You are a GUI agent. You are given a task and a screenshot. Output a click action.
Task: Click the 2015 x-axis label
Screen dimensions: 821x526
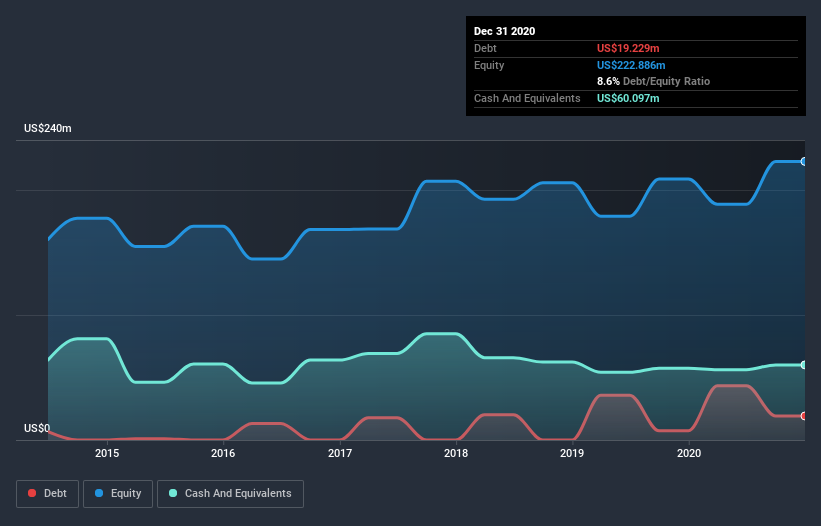(x=107, y=453)
